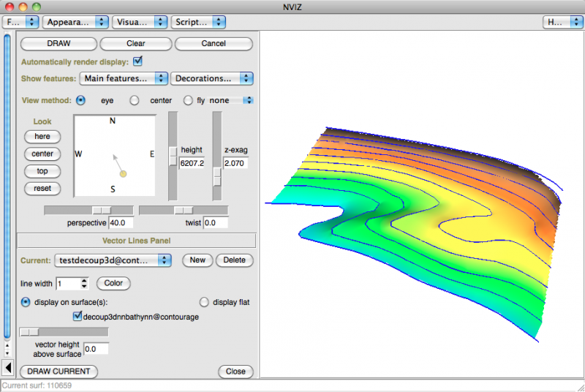This screenshot has width=585, height=392.
Task: Uncheck the decoup3dnnbathynn@contourage surface checkbox
Action: pyautogui.click(x=78, y=317)
